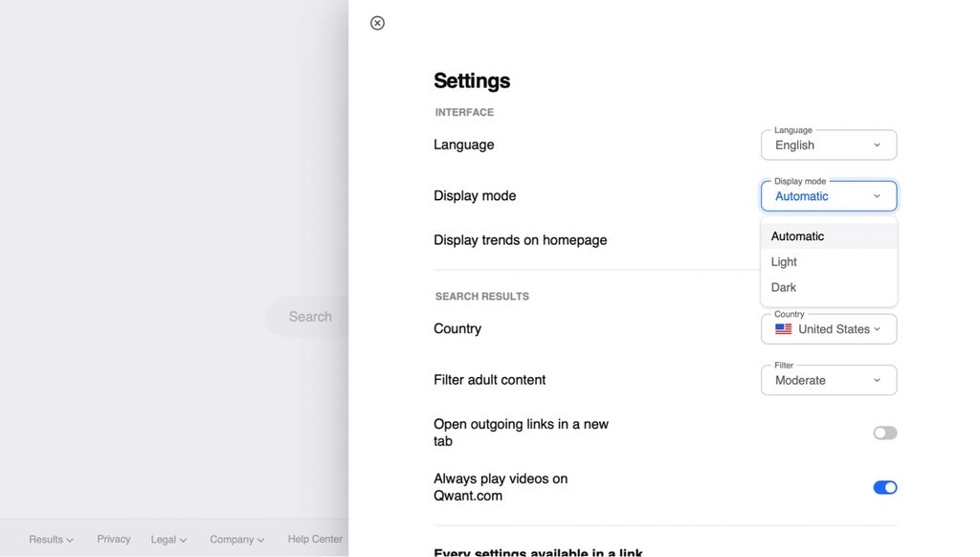Click the Display mode field outline

point(829,195)
